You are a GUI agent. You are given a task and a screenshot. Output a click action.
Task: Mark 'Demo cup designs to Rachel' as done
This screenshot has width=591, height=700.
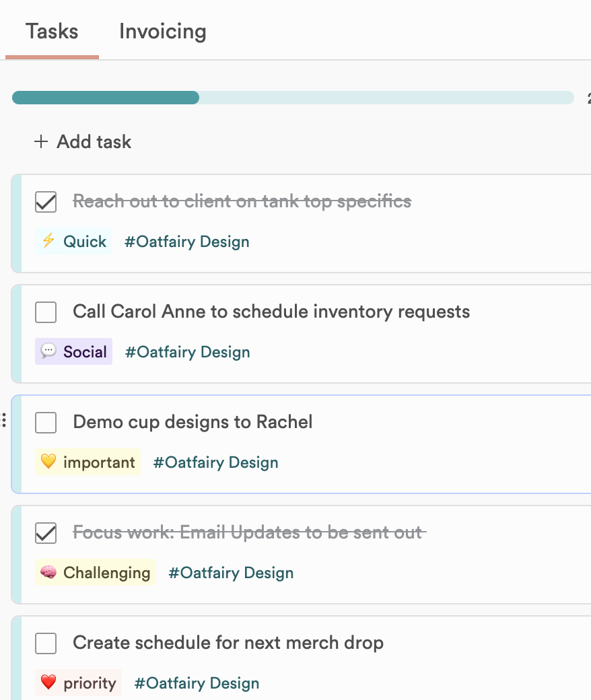(x=46, y=422)
